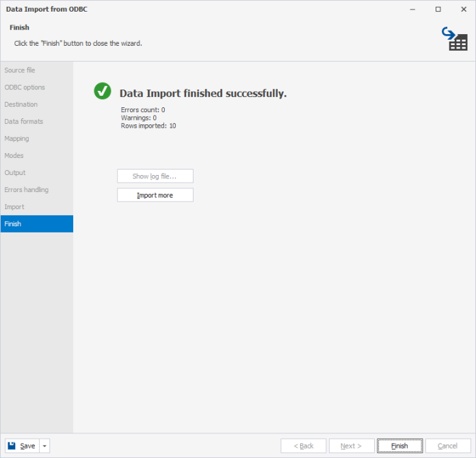
Task: Click the data import table icon in header
Action: 453,39
